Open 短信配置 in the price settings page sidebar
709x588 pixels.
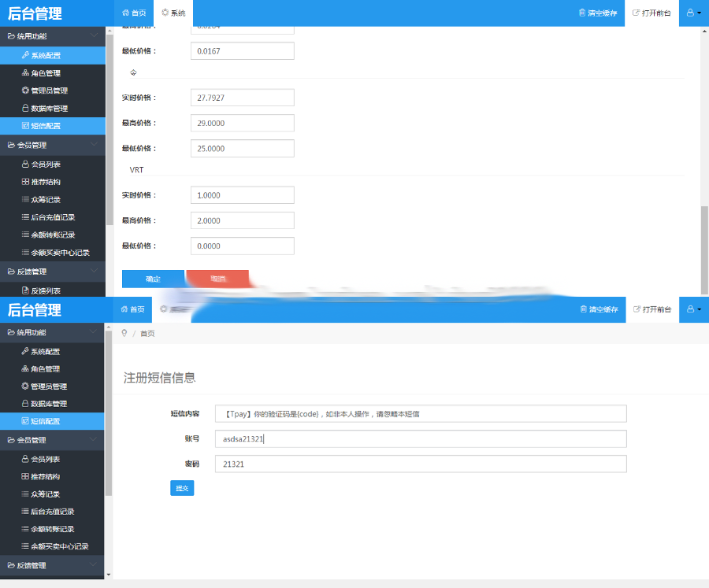53,126
